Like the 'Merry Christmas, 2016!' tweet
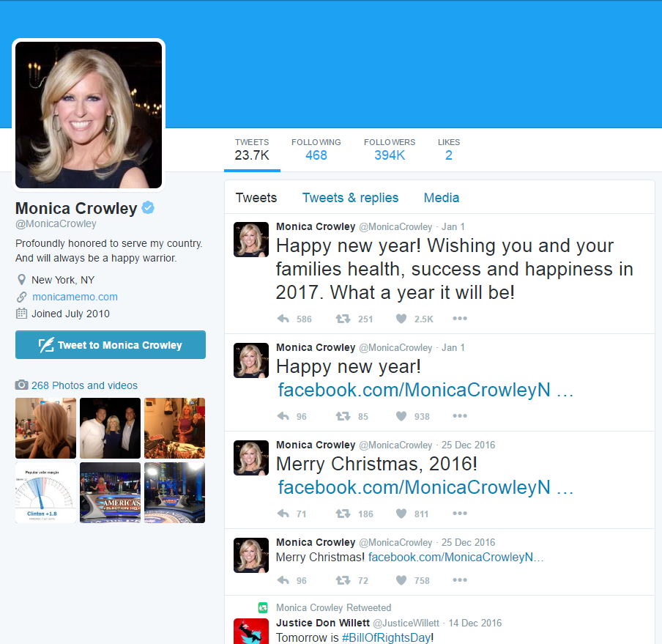Image resolution: width=662 pixels, height=644 pixels. tap(401, 514)
